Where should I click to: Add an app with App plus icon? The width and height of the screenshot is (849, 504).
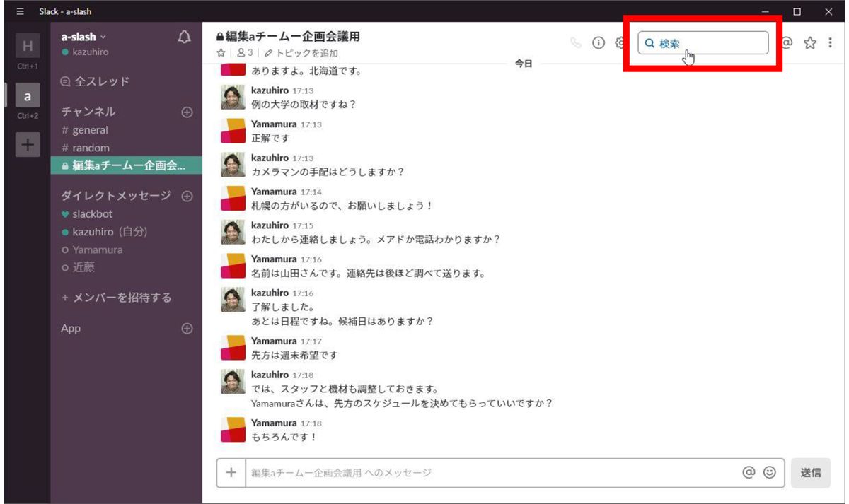tap(187, 328)
